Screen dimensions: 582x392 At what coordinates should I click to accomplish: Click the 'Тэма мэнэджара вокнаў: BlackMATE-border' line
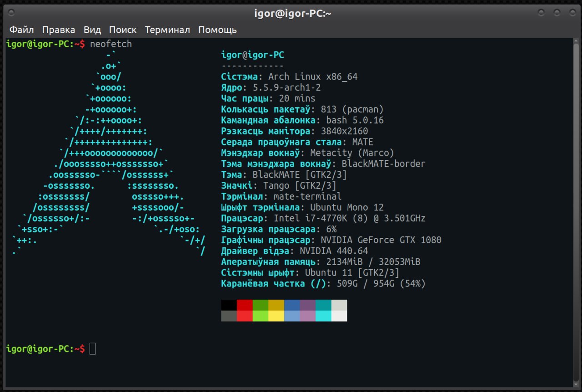click(323, 164)
